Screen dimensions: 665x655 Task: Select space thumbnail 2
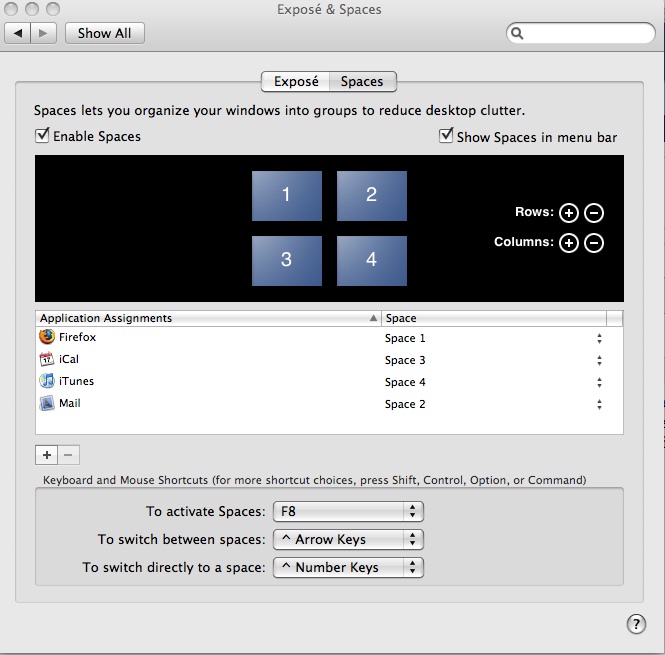pos(372,196)
